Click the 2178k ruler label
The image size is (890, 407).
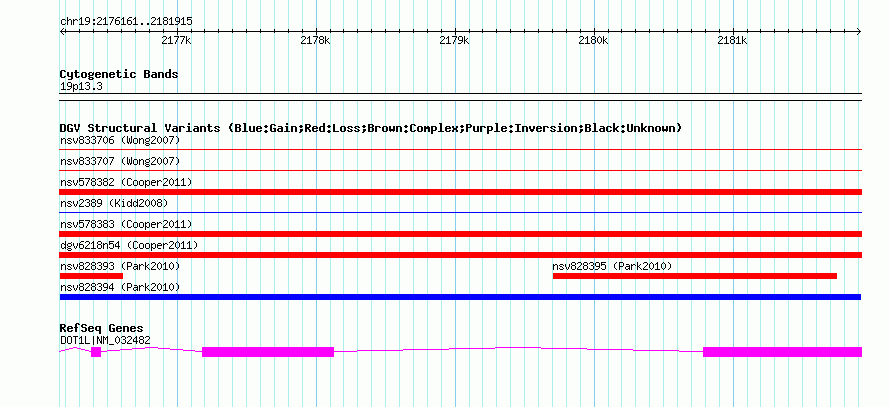coord(316,41)
